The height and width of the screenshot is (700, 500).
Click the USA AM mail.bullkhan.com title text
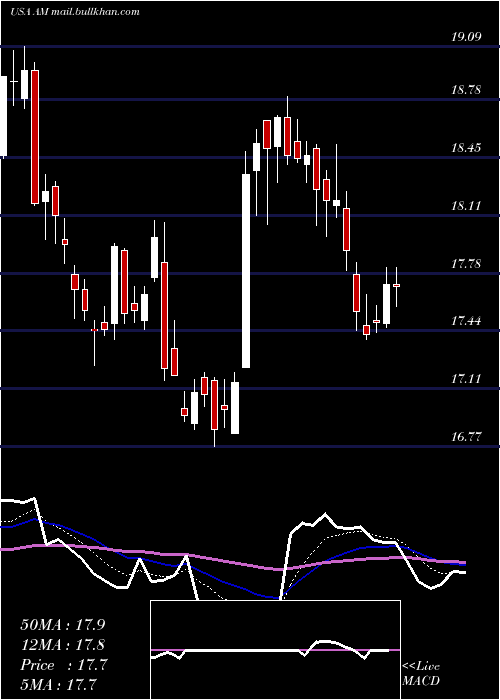pyautogui.click(x=75, y=12)
